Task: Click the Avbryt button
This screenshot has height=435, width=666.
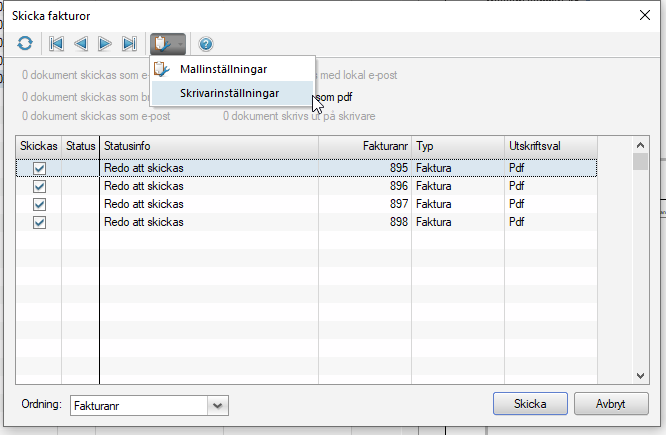Action: 611,404
